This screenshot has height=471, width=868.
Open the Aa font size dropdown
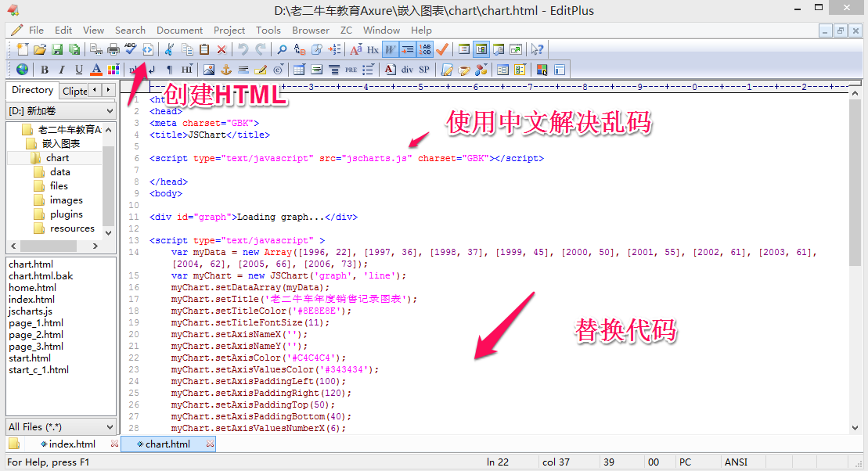355,50
